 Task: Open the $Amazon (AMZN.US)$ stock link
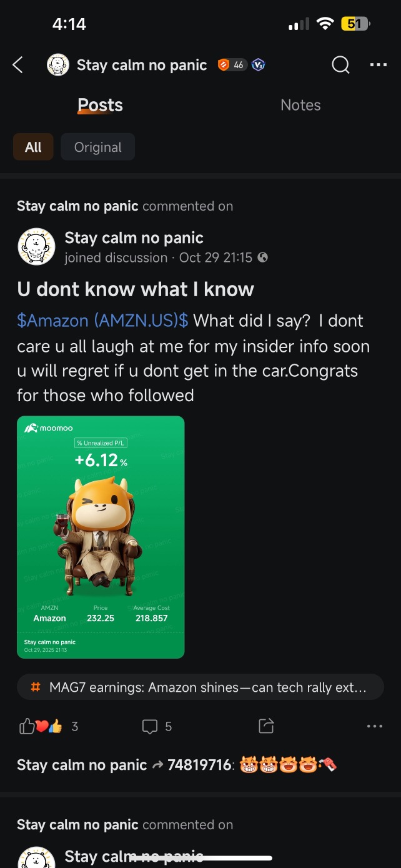pyautogui.click(x=102, y=321)
